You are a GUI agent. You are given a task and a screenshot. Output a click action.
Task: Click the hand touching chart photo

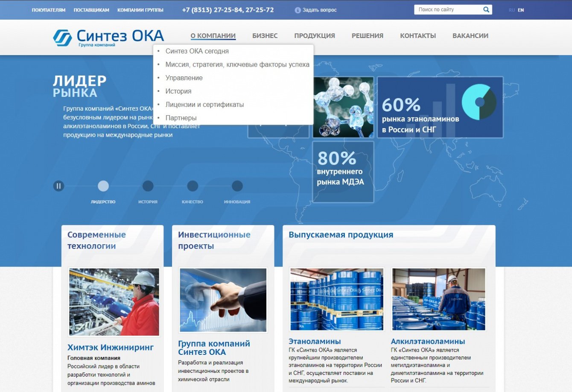tap(223, 300)
